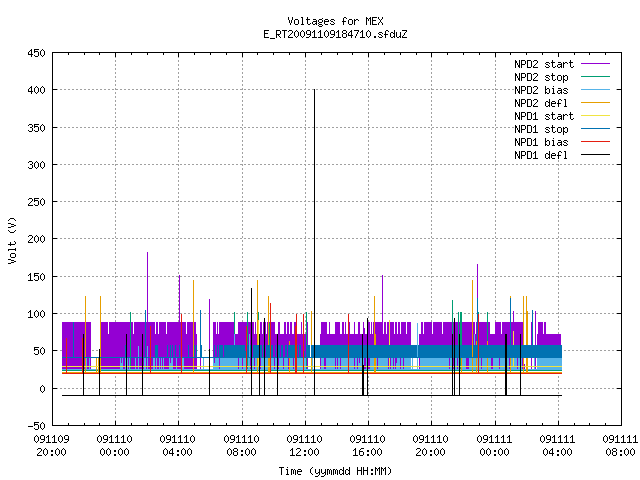This screenshot has width=640, height=480.
Task: Click the "091110 00:00" x-axis tick label
Action: point(115,446)
